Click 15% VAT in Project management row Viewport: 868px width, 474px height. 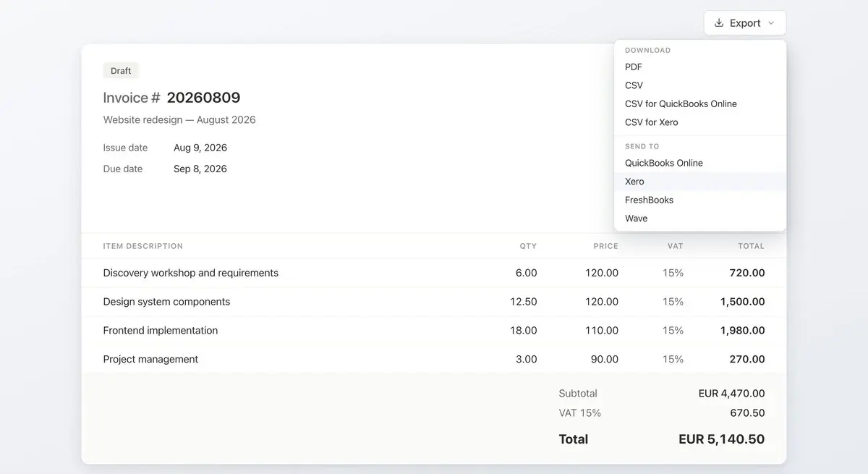tap(673, 359)
